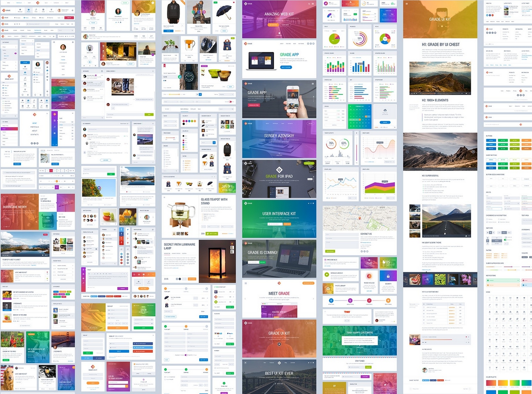Screen dimensions: 532x394
Task: Click Load More button under comments
Action: [x=106, y=160]
